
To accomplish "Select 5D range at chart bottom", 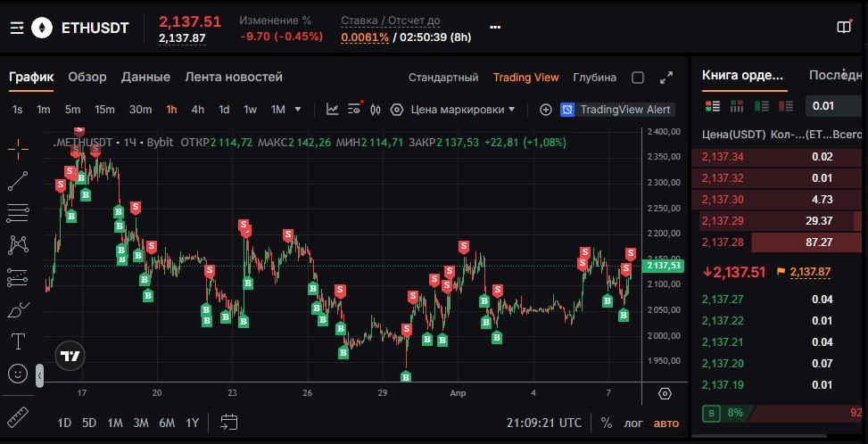I will click(x=89, y=423).
